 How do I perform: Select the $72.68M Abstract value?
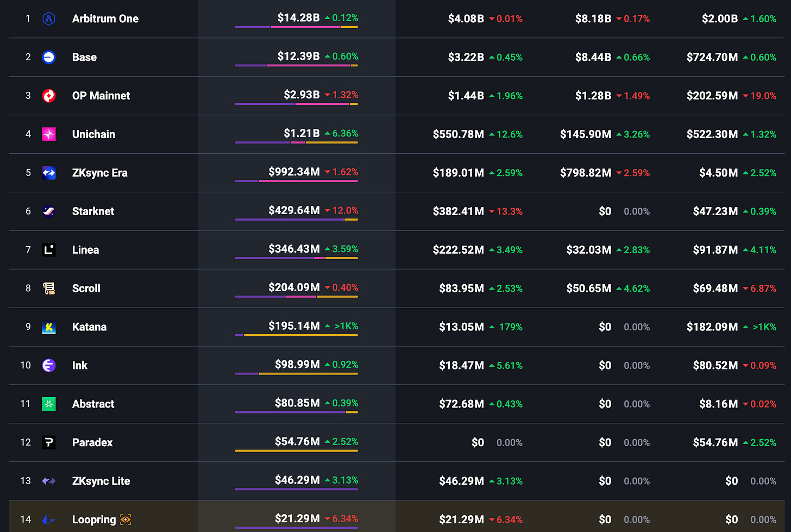[x=461, y=405]
